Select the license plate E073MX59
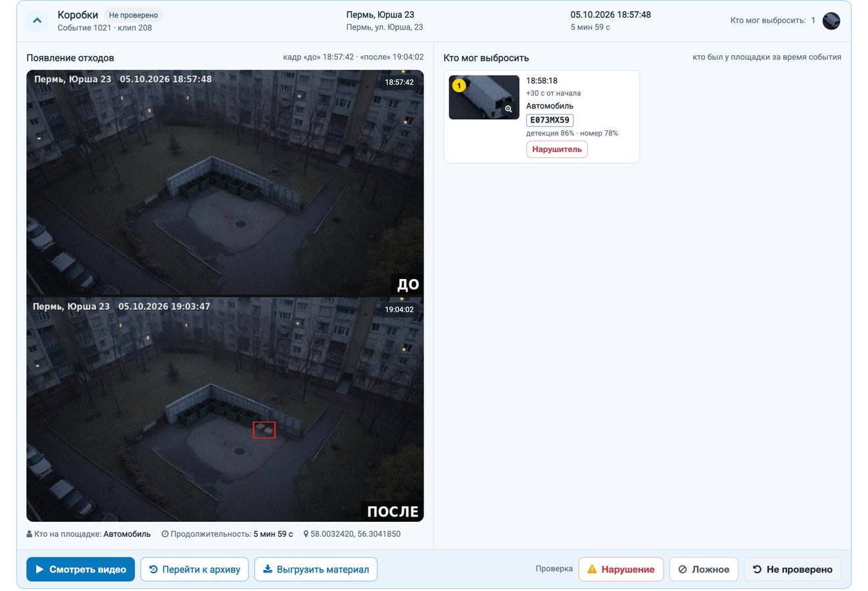This screenshot has width=868, height=591. coord(550,120)
